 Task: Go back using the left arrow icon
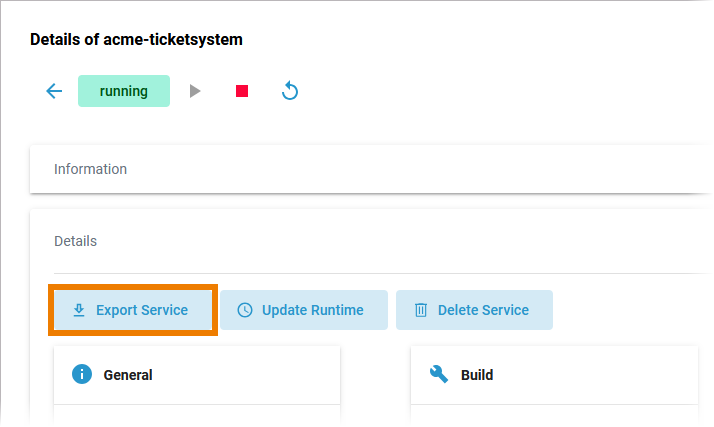click(54, 91)
